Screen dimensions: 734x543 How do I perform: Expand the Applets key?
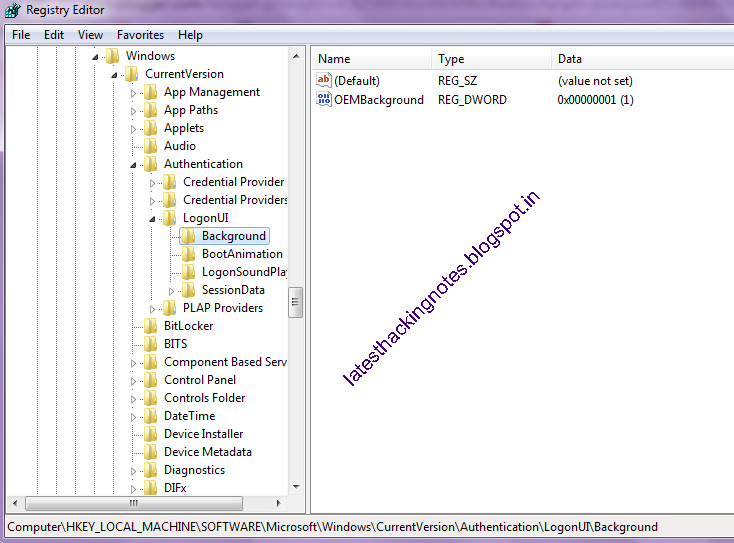pos(133,129)
